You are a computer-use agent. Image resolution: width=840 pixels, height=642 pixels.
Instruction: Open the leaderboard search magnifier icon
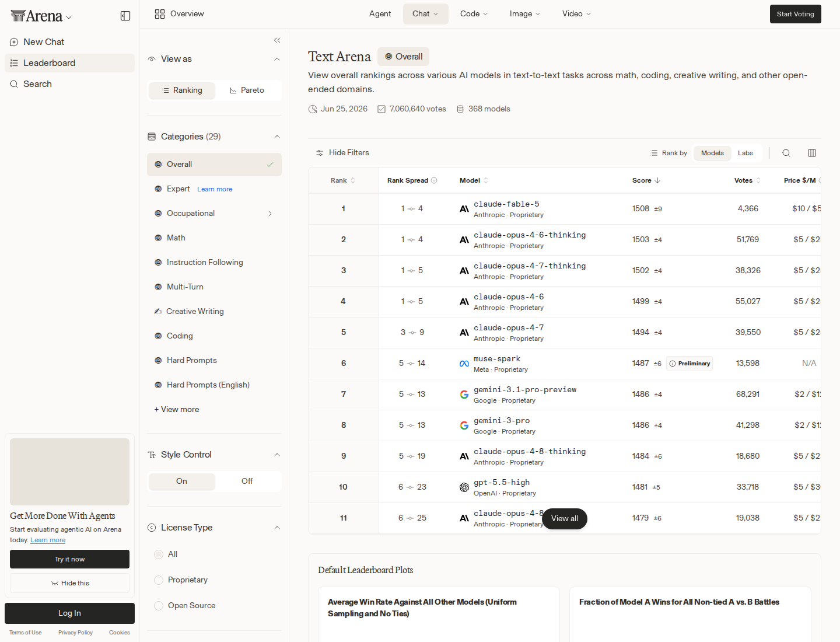(x=786, y=153)
